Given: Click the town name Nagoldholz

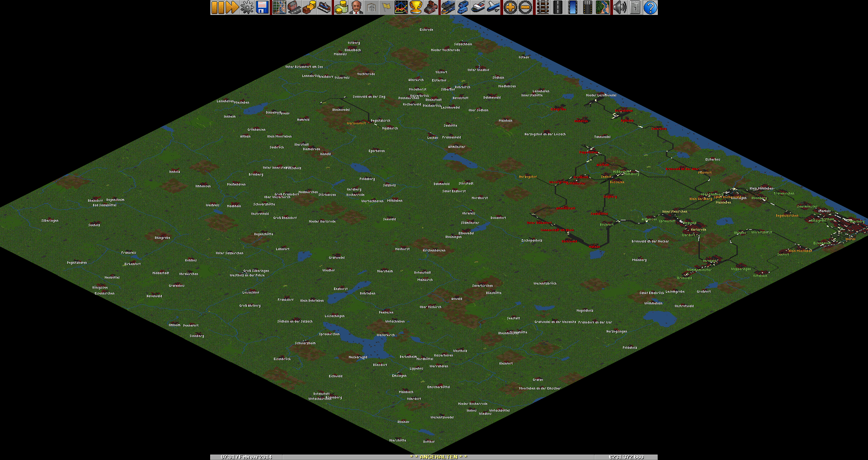Looking at the screenshot, I should [x=585, y=311].
